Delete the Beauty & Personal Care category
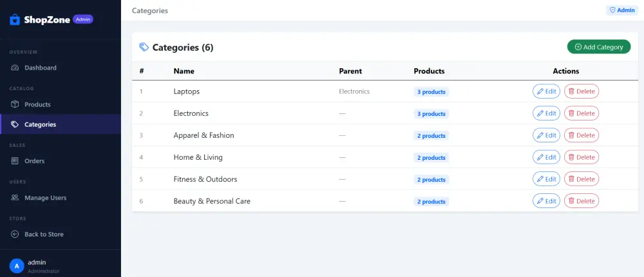This screenshot has width=644, height=277. point(582,201)
